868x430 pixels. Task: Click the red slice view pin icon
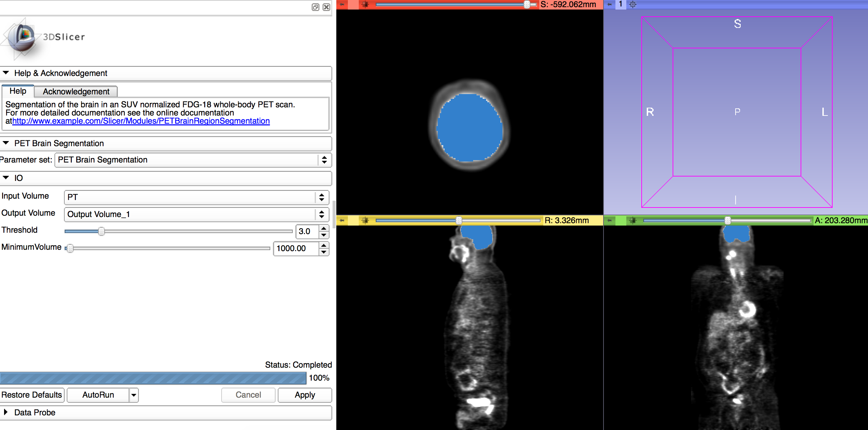[342, 4]
